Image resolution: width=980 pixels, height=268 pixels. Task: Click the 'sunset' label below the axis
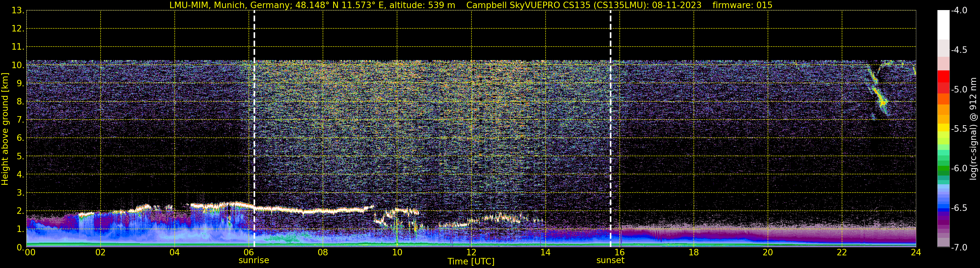(x=610, y=261)
